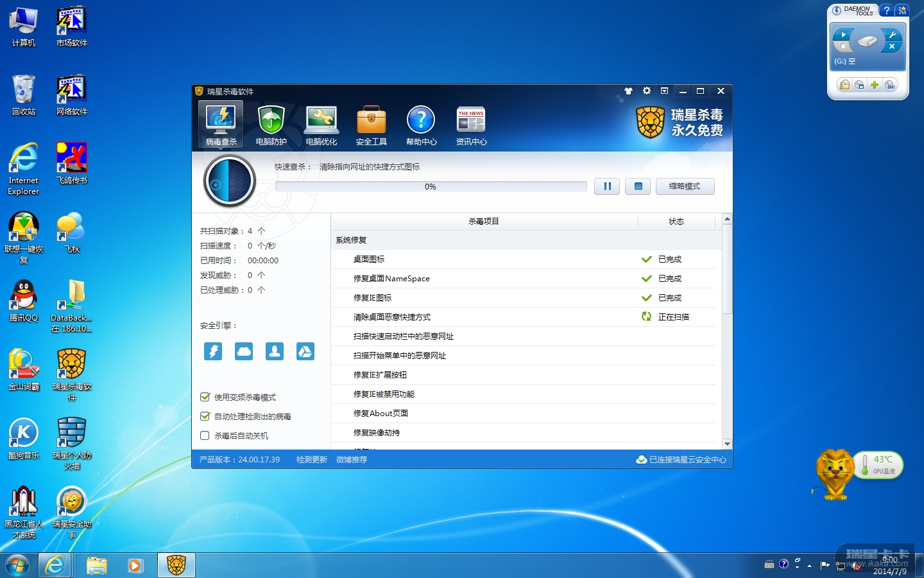Select the 修复桌面NameSpace row
Image resolution: width=924 pixels, height=578 pixels.
tap(523, 279)
